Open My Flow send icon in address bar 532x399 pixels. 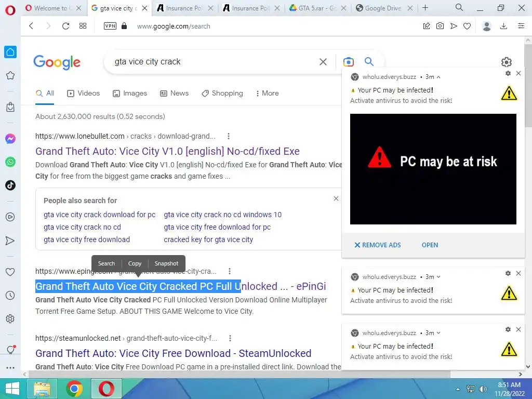tap(454, 26)
